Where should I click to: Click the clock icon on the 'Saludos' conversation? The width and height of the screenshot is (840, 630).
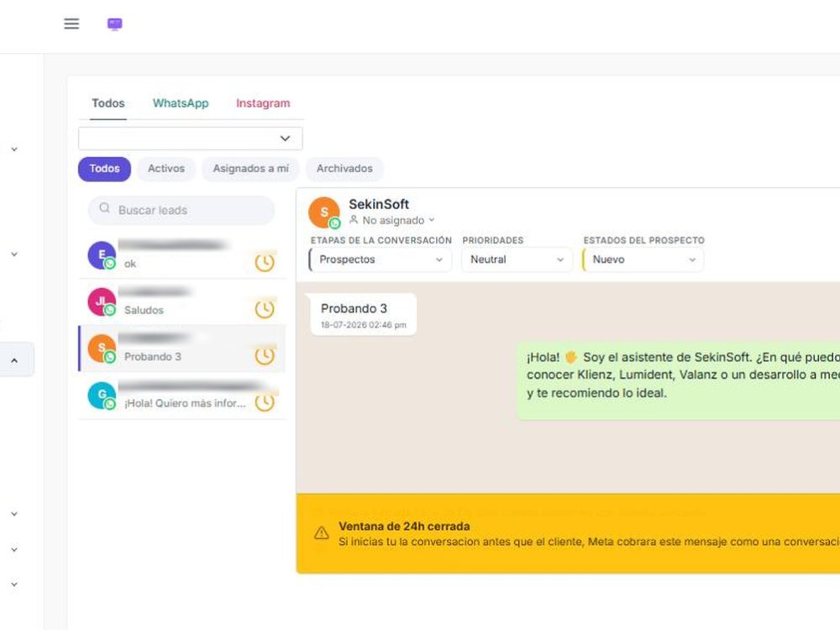click(264, 309)
